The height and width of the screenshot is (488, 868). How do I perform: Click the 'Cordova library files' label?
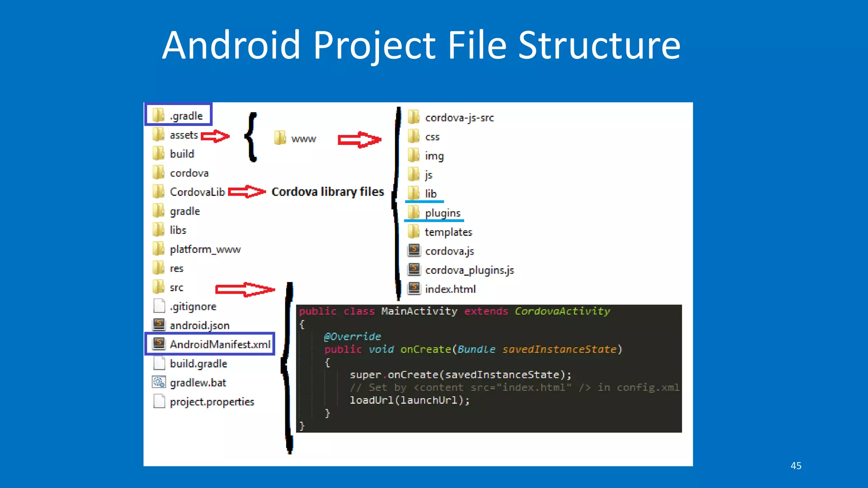[328, 192]
